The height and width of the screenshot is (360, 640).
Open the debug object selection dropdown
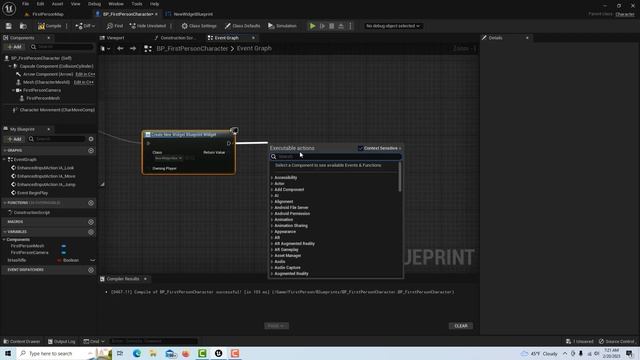(x=392, y=26)
